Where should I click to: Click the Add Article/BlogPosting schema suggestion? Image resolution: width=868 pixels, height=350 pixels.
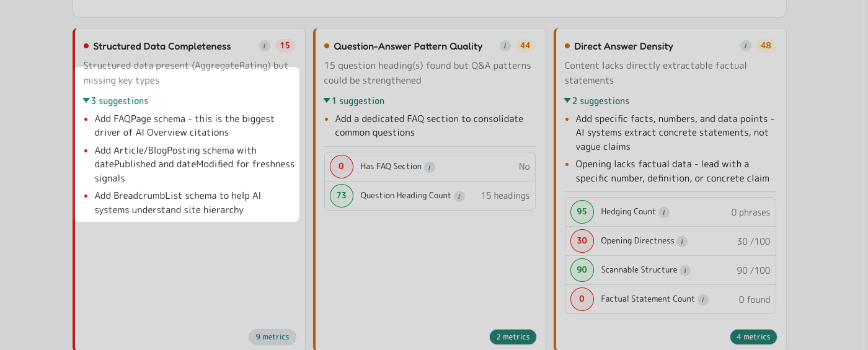click(x=195, y=164)
